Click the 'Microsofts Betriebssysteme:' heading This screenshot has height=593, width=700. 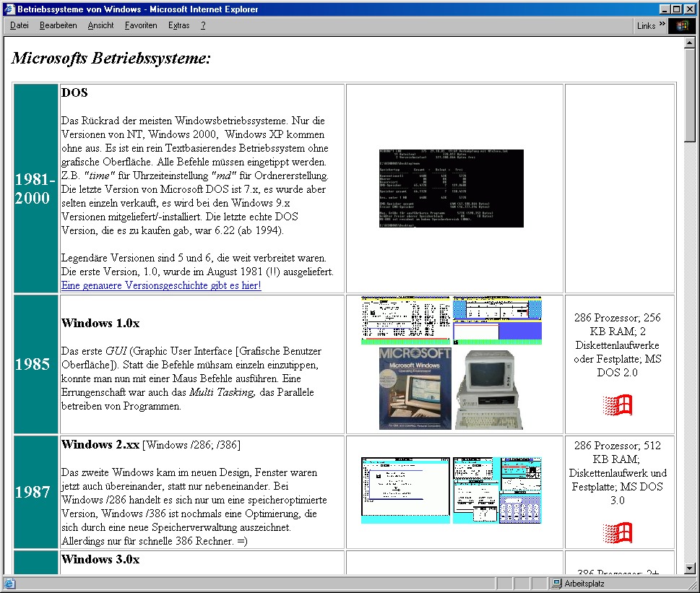[111, 58]
